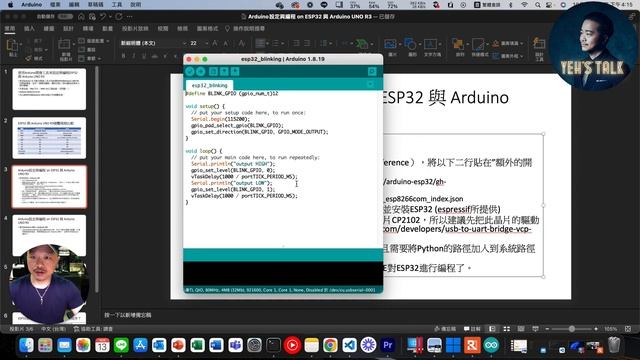Click the Text Box button in the ribbon
Viewport: 640px width, 360px height.
click(431, 47)
